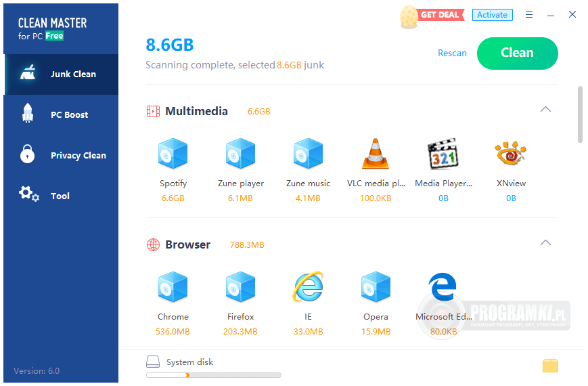
Task: Click the System disk drive icon
Action: click(153, 362)
